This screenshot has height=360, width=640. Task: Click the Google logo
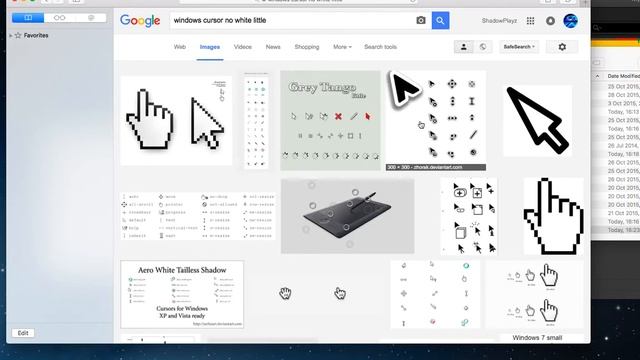click(140, 20)
